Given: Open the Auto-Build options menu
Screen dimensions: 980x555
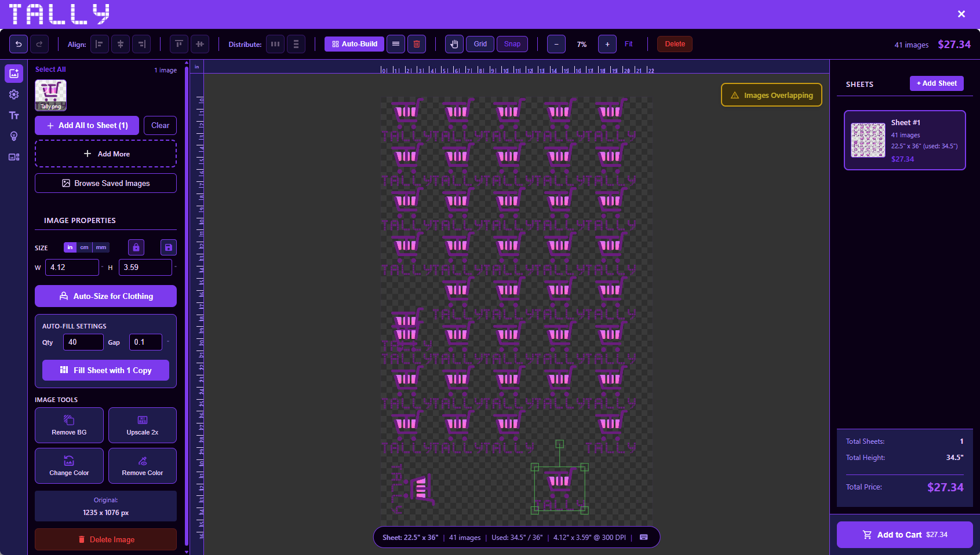Looking at the screenshot, I should point(396,44).
